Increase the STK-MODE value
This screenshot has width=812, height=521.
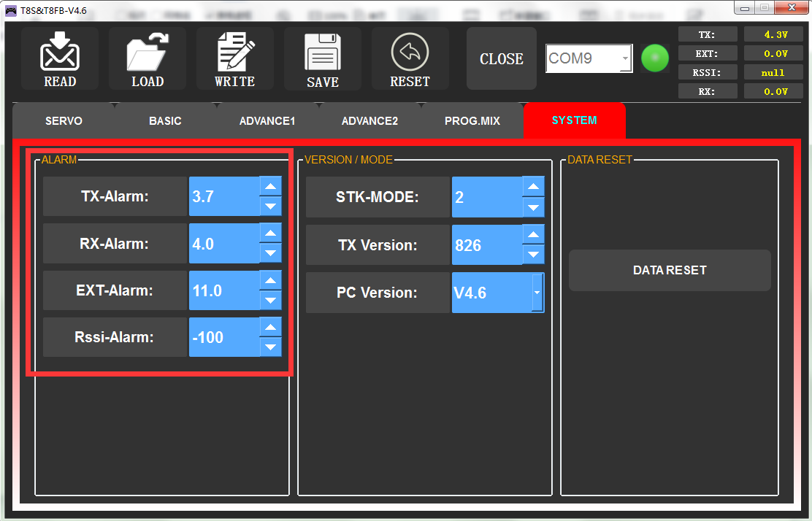coord(534,187)
